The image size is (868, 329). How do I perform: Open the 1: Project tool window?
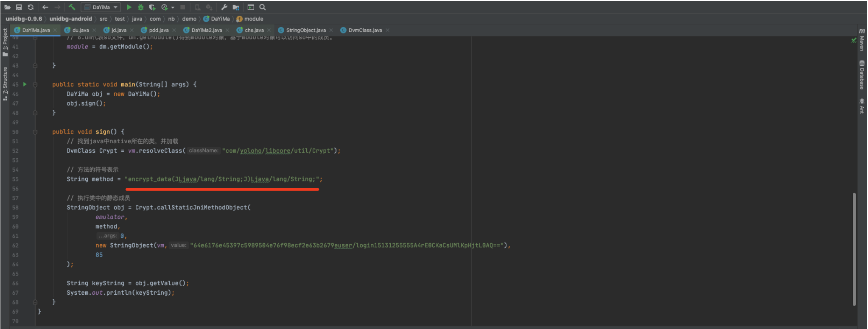(x=5, y=42)
